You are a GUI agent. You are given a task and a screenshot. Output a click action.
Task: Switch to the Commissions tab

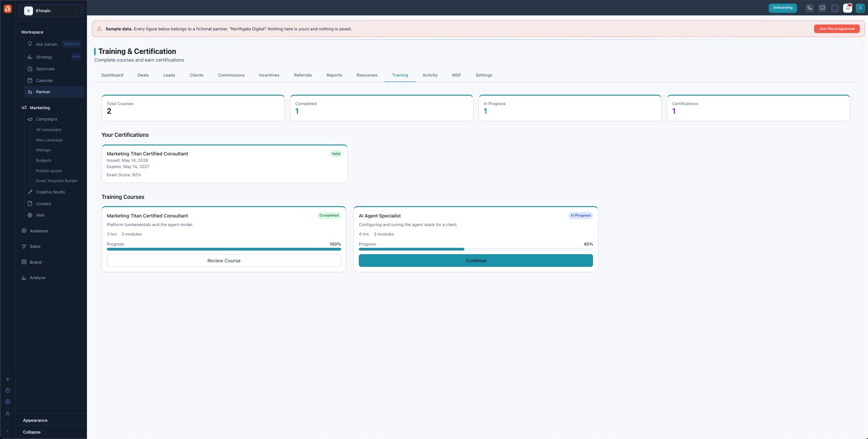coord(231,75)
